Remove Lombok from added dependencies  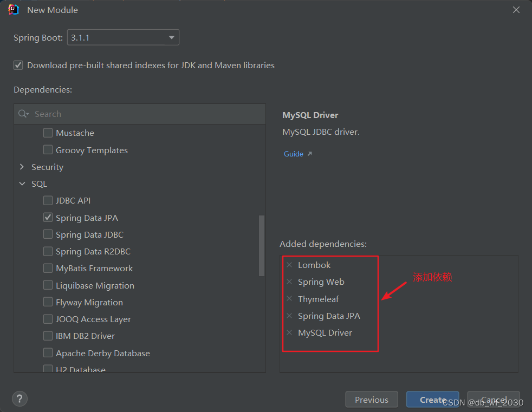click(289, 265)
